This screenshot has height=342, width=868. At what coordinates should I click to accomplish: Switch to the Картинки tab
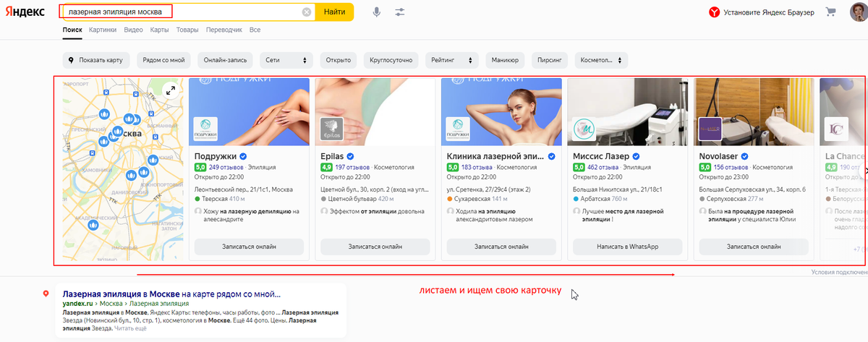(x=103, y=30)
